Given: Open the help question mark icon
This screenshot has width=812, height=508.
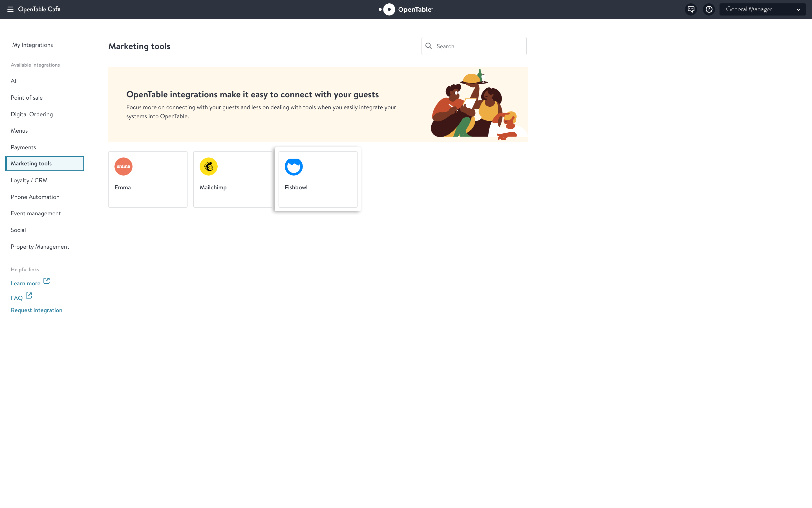Looking at the screenshot, I should pos(709,9).
